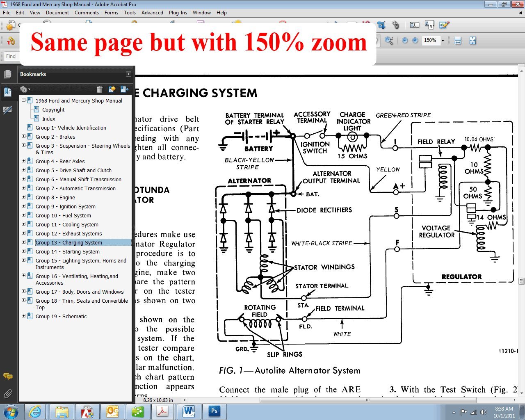Image resolution: width=525 pixels, height=420 pixels.
Task: Open the Advanced menu
Action: coord(152,13)
